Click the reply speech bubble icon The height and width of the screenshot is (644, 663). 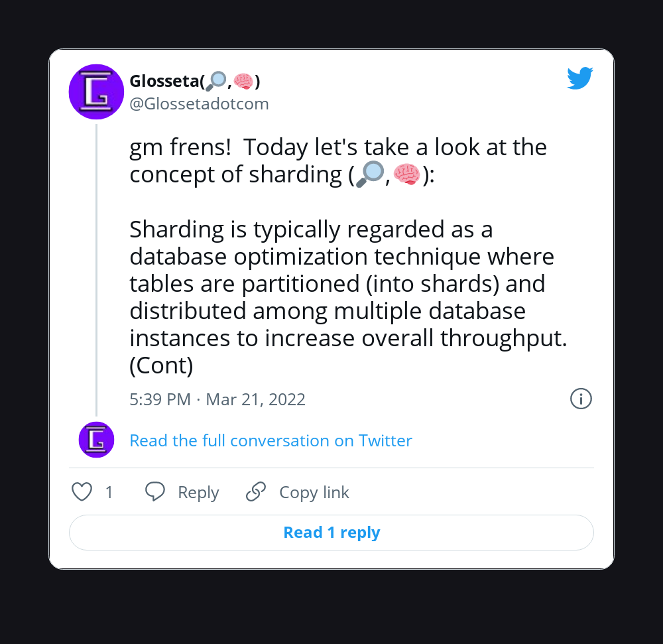[x=155, y=492]
